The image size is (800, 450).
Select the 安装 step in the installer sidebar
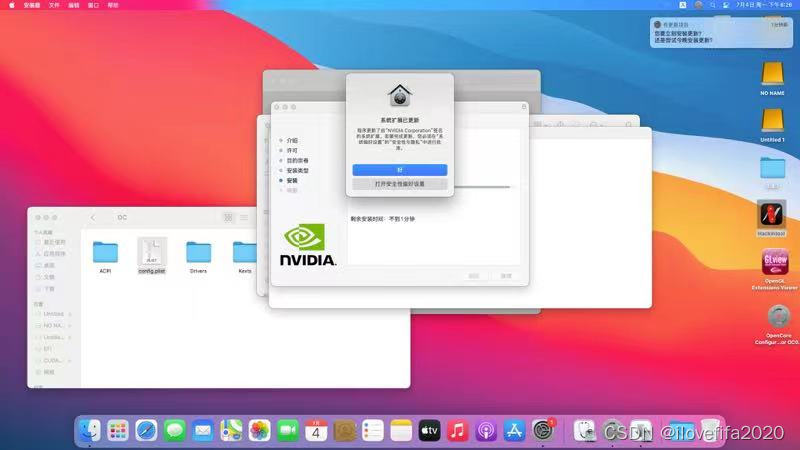[x=292, y=181]
